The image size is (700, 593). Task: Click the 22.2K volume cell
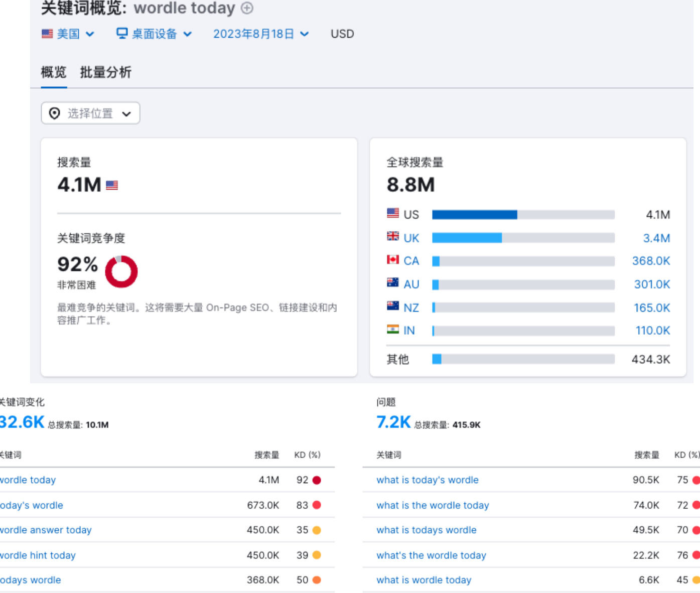[x=646, y=555]
